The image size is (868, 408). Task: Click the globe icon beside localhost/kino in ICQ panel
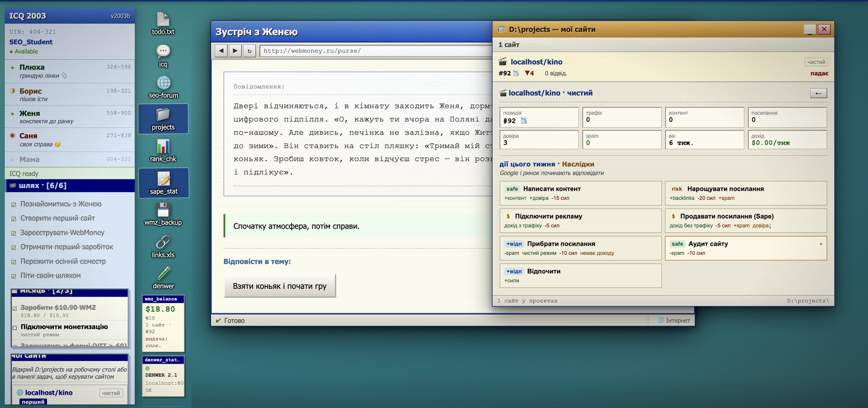[x=20, y=393]
